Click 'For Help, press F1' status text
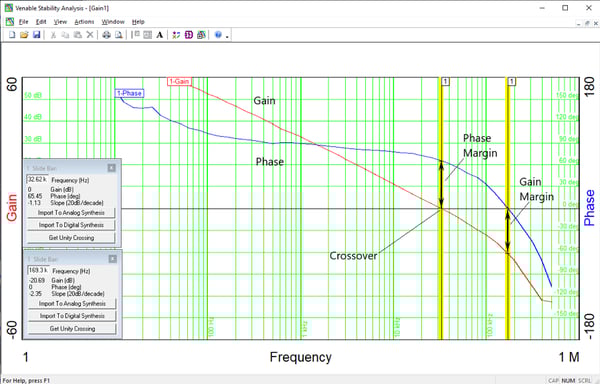This screenshot has height=384, width=600. coord(26,381)
